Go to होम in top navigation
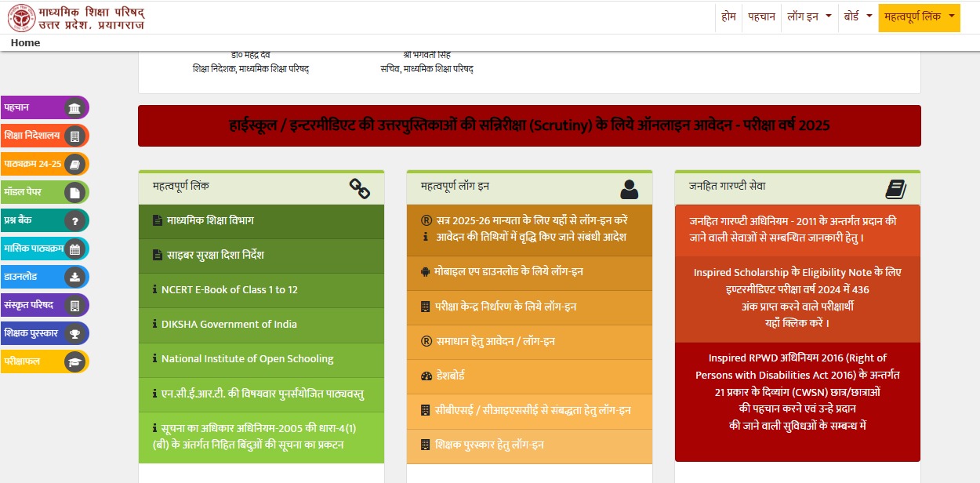Viewport: 980px width, 483px height. click(728, 16)
